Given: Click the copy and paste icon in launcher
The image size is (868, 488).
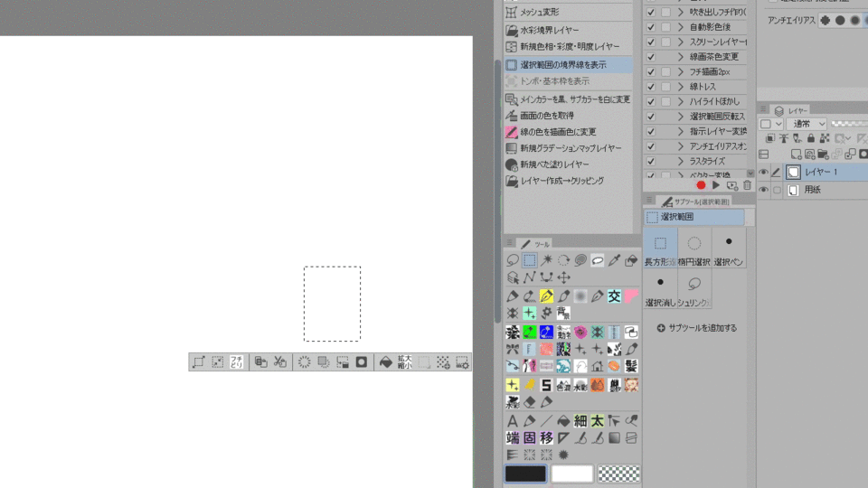Looking at the screenshot, I should (260, 361).
